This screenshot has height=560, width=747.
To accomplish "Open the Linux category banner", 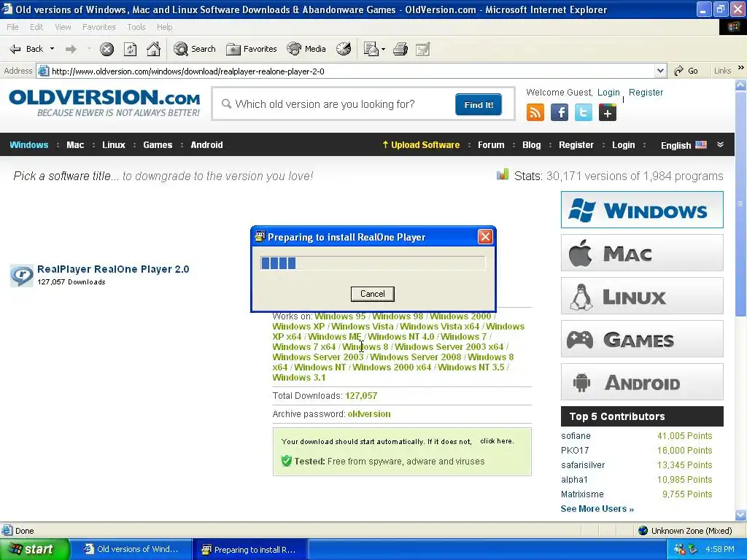I will [642, 296].
